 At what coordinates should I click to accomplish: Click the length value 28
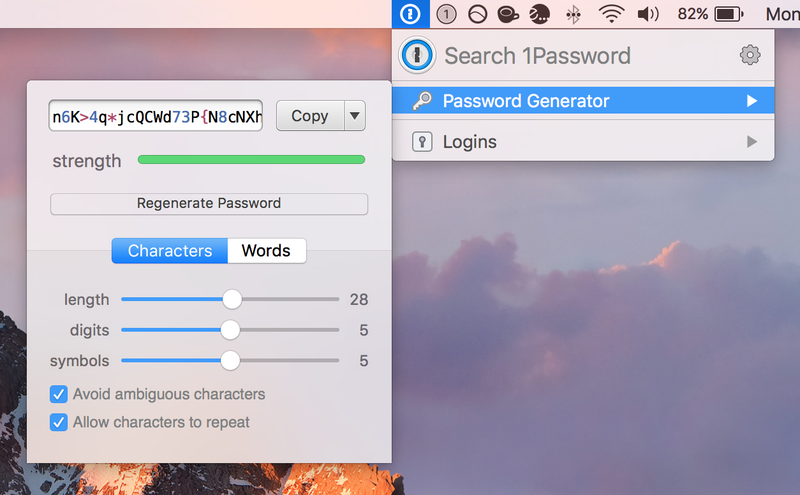pos(359,300)
